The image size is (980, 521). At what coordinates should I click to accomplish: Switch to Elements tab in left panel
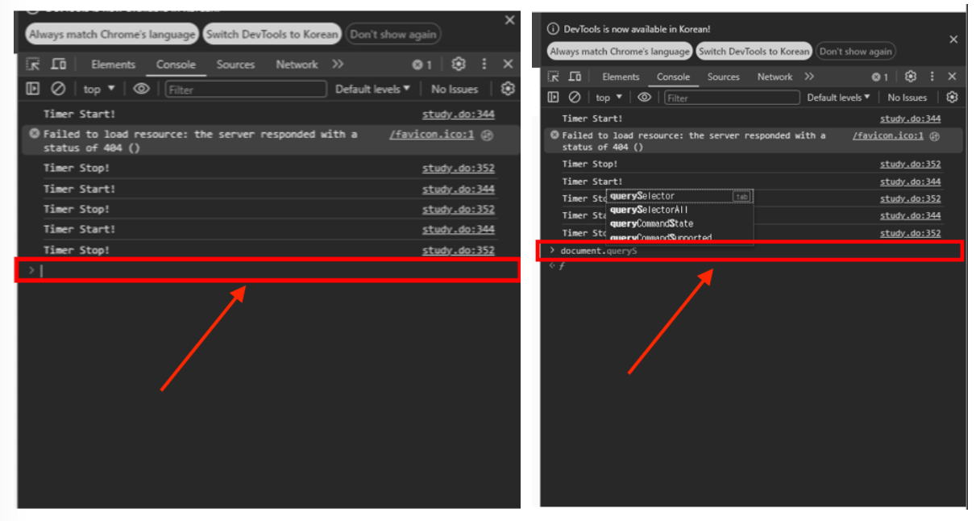113,65
